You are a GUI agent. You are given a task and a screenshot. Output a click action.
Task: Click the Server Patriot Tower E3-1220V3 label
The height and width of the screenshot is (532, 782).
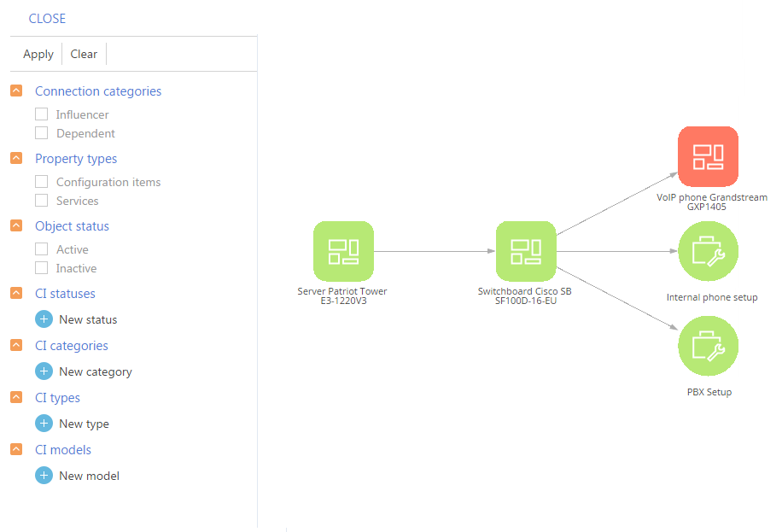point(342,295)
